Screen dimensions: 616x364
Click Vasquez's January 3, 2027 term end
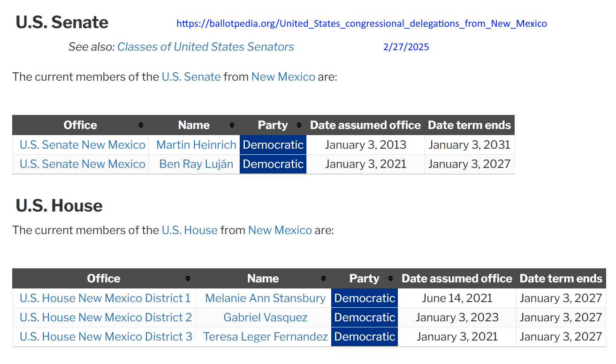coord(561,318)
